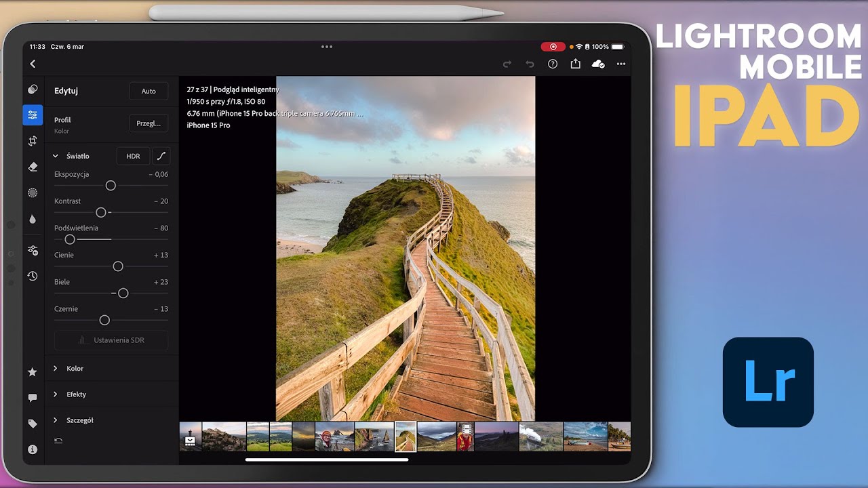Open the tone Curve button
868x488 pixels.
pos(161,156)
